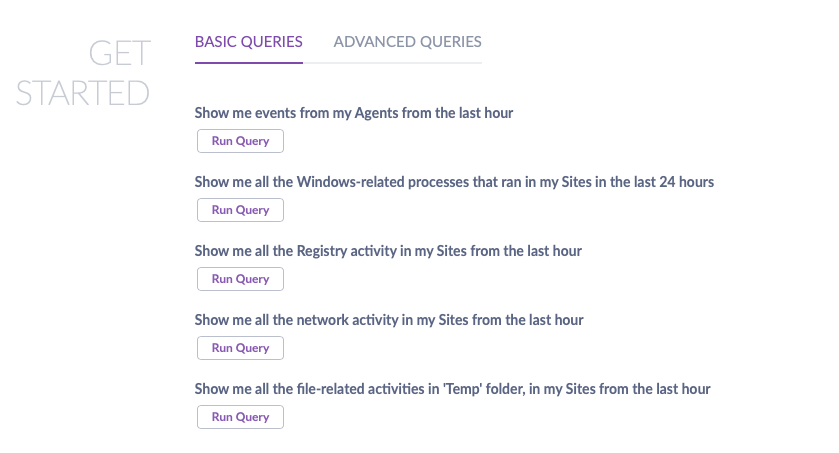The width and height of the screenshot is (839, 453).
Task: Click the 'events from my Agents' query description
Action: pos(353,113)
